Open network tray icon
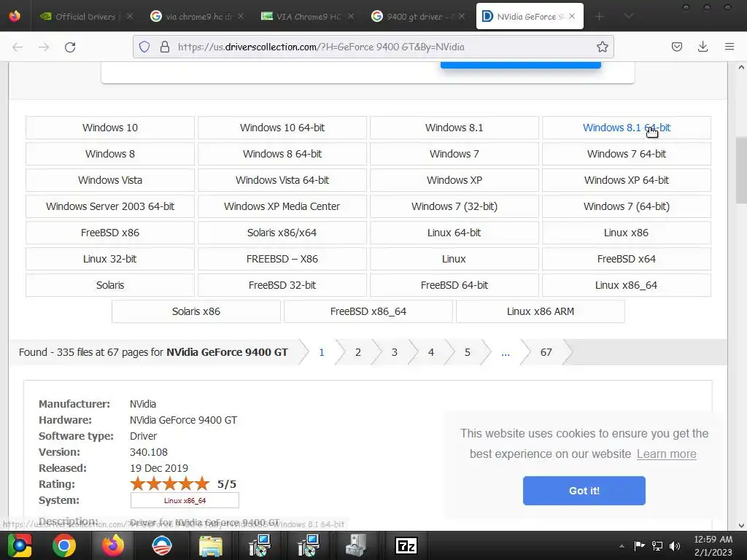 pos(657,545)
